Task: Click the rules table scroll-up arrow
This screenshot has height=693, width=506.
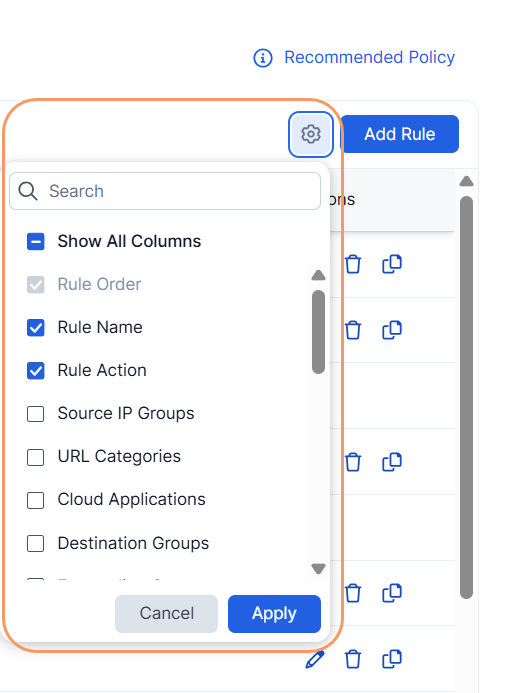Action: (466, 181)
